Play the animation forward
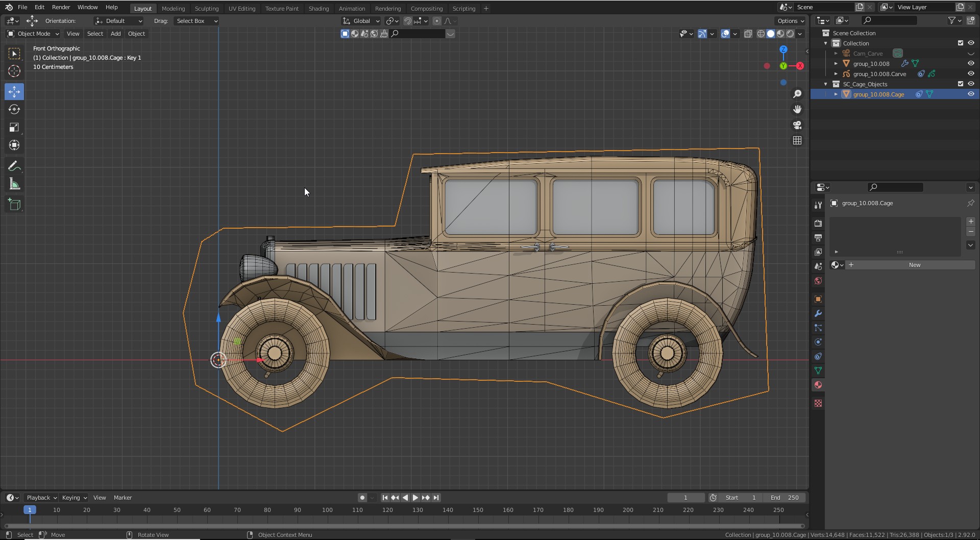The width and height of the screenshot is (980, 540). tap(415, 498)
